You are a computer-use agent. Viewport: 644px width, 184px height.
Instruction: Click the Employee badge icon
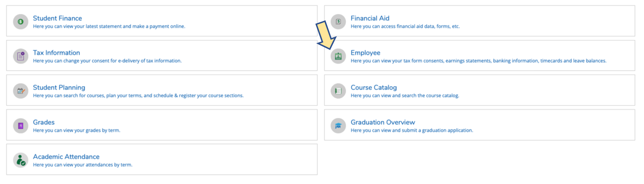tap(338, 56)
